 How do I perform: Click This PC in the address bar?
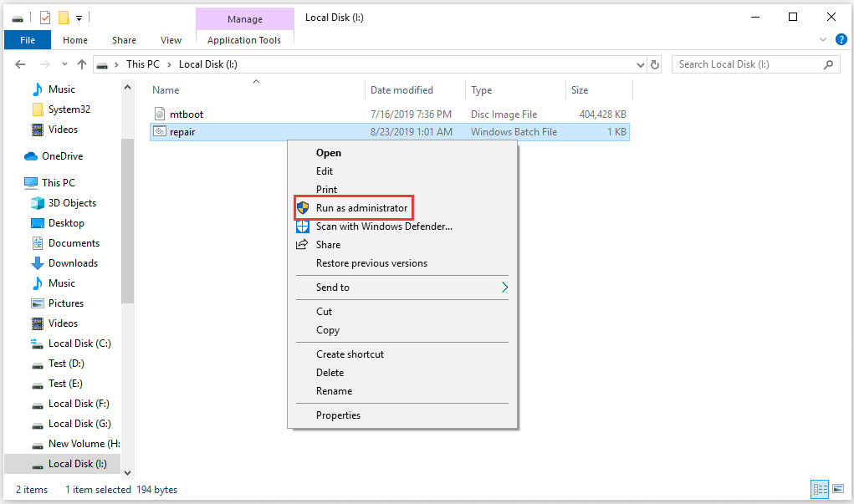tap(143, 64)
